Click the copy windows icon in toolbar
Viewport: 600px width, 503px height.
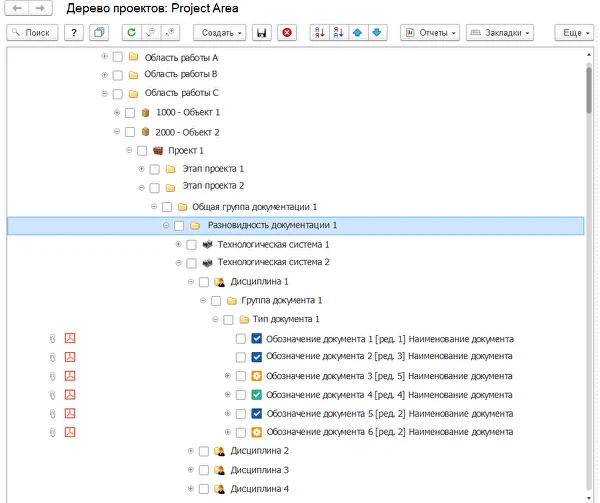click(x=99, y=33)
